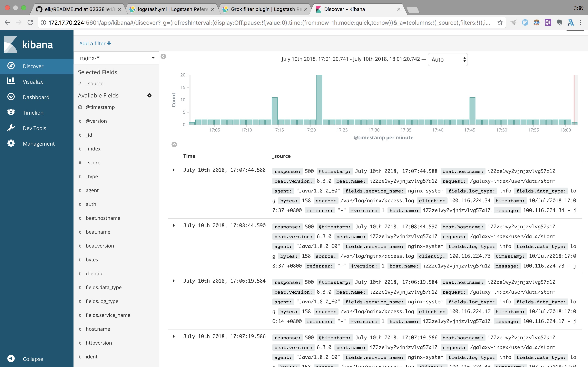The height and width of the screenshot is (367, 588).
Task: Open the Timelion icon in the sidebar
Action: 11,112
